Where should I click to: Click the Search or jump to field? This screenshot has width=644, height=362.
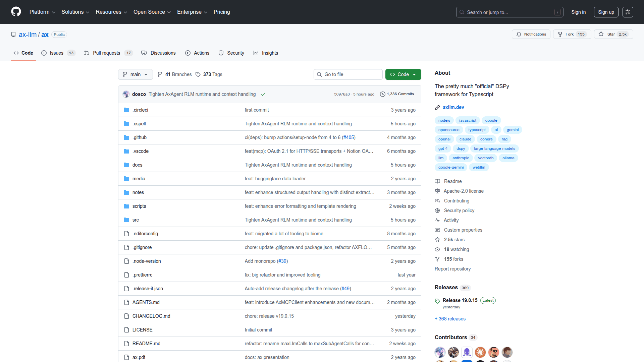coord(509,12)
